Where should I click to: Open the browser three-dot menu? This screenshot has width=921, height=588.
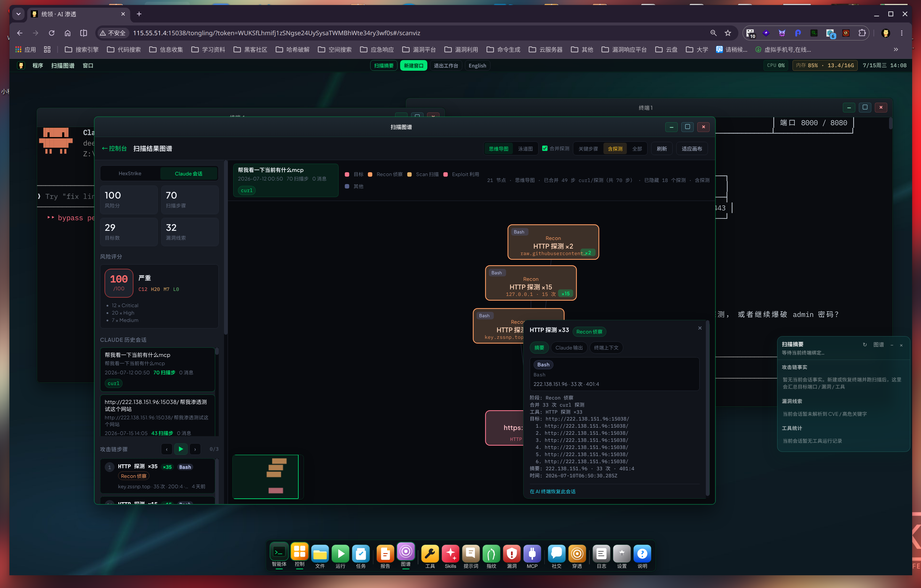point(901,33)
